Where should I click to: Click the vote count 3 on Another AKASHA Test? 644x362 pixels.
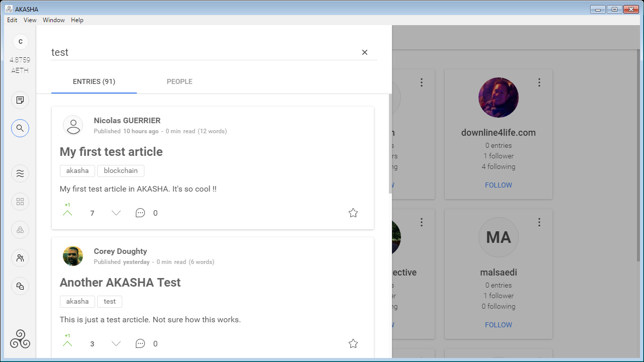(x=92, y=344)
